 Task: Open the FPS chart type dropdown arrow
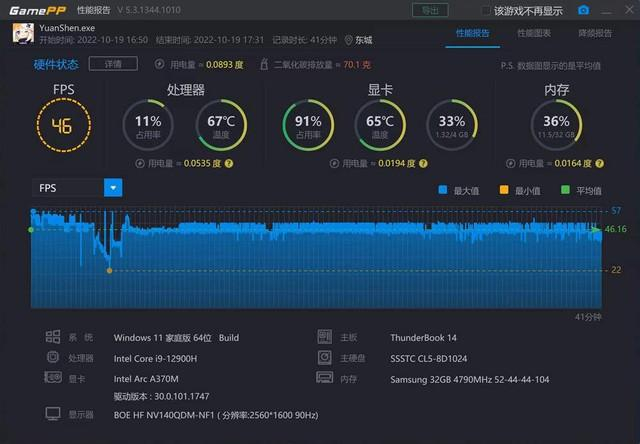(x=113, y=188)
